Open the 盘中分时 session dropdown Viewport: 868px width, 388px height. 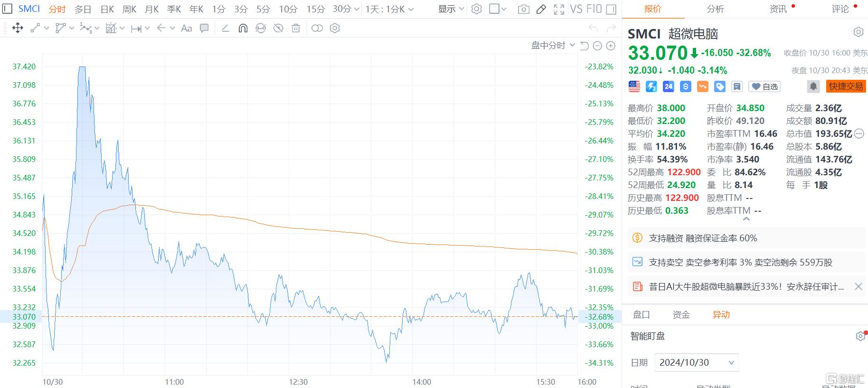click(553, 46)
